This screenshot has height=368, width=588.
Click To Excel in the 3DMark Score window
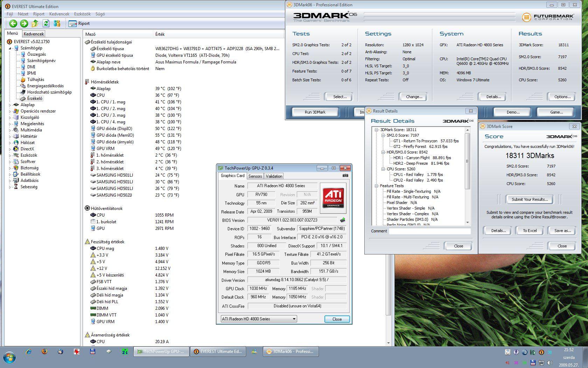click(x=530, y=231)
